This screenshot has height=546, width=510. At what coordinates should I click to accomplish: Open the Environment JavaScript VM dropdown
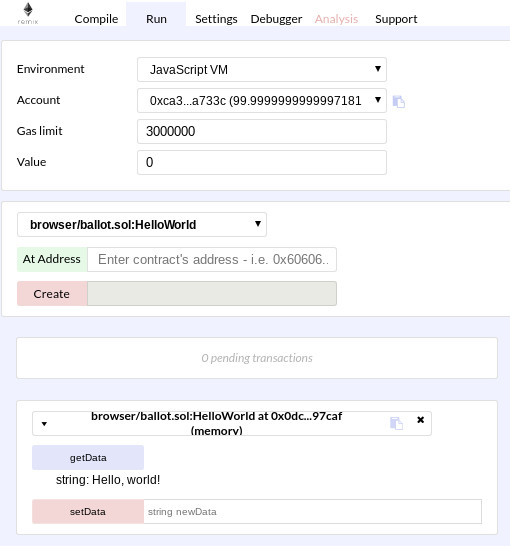(262, 70)
